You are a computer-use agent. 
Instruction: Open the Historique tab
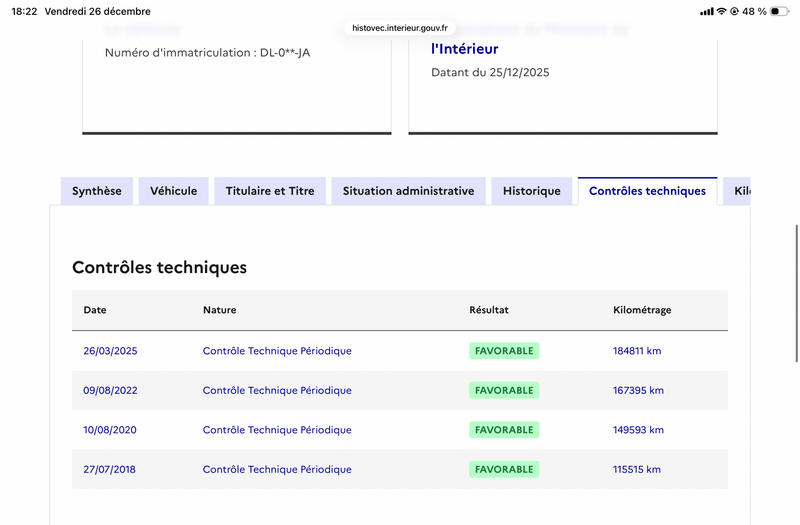tap(532, 191)
